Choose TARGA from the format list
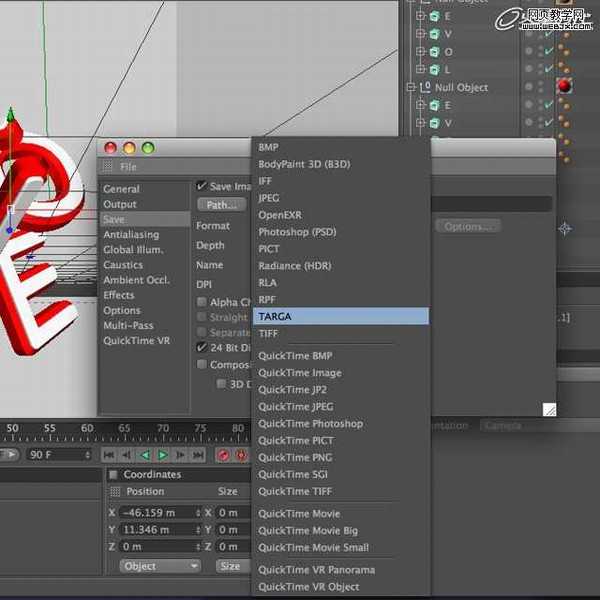 coord(340,316)
